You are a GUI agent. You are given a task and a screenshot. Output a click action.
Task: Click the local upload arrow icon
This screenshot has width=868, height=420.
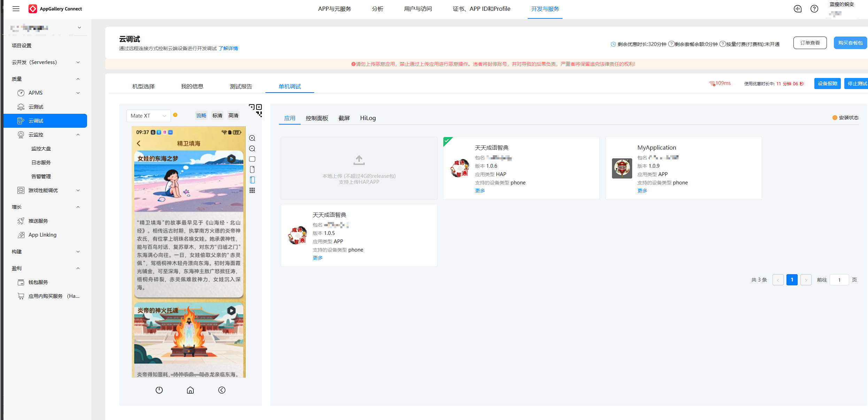point(359,160)
